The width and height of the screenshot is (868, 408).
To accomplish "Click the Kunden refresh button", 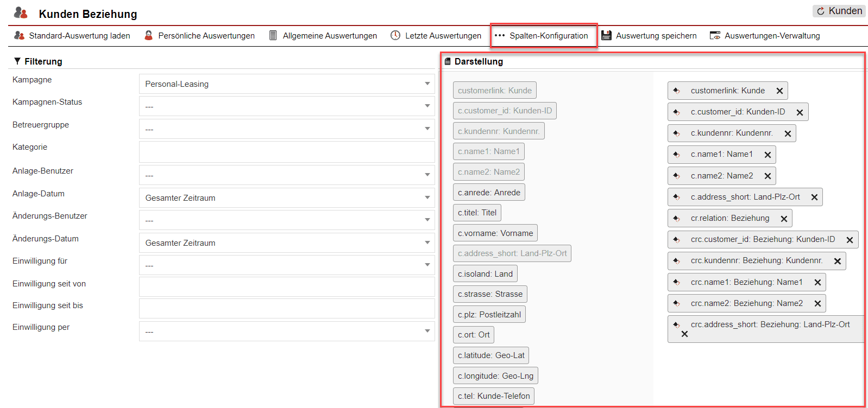I will 839,11.
